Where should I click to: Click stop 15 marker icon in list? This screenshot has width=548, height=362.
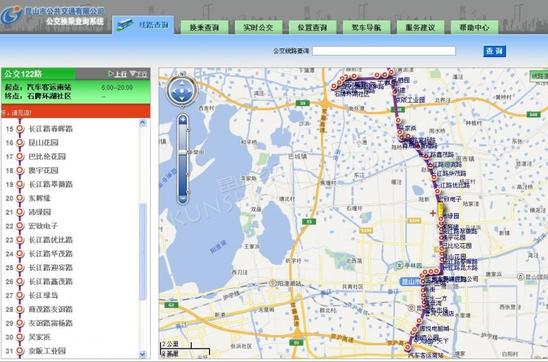(20, 129)
